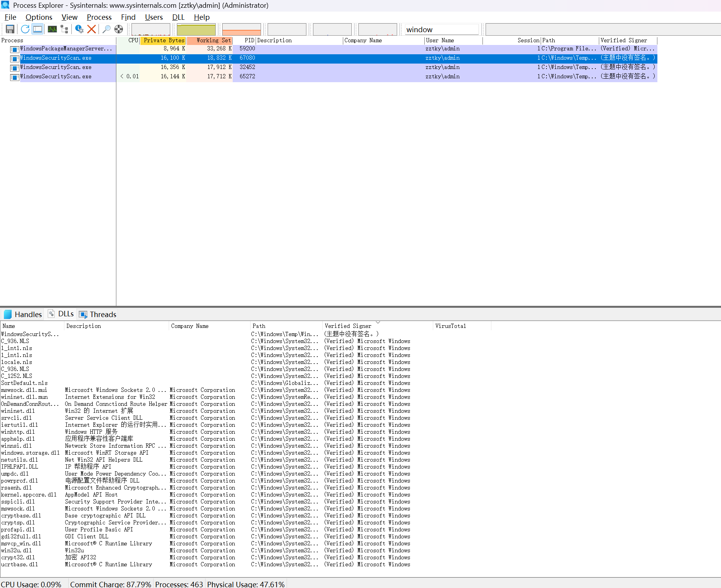Screen dimensions: 721x588
Task: Sort by Private Bytes column header
Action: 163,40
